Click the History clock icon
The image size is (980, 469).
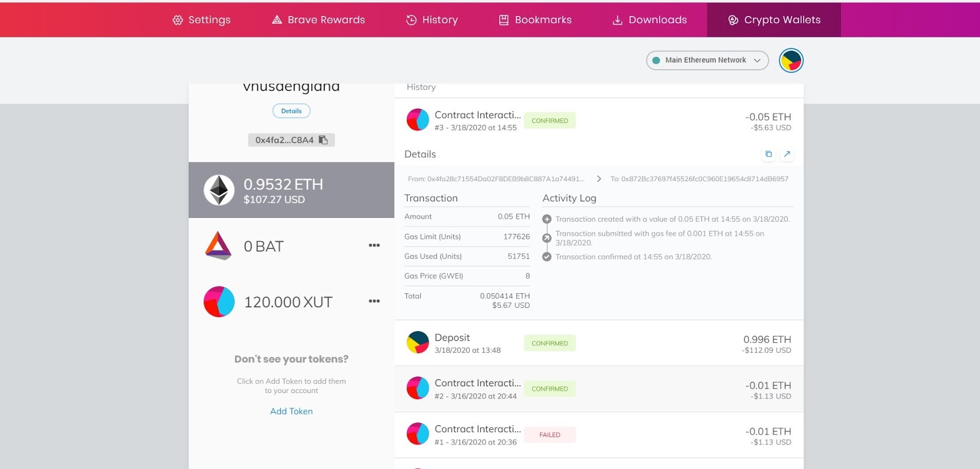411,20
